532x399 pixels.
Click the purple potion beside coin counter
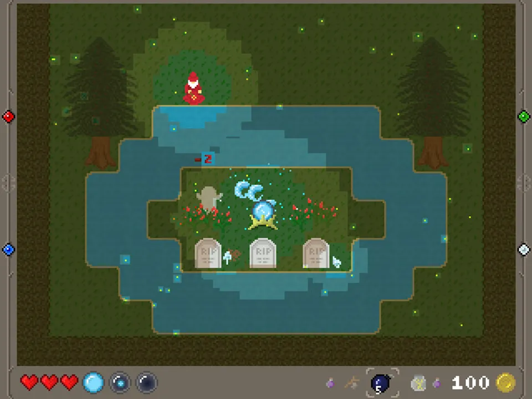point(437,383)
